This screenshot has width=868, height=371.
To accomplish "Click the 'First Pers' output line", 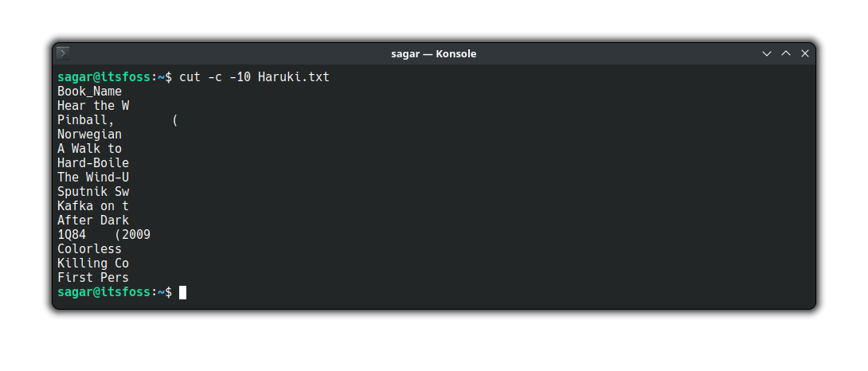I will coord(93,278).
